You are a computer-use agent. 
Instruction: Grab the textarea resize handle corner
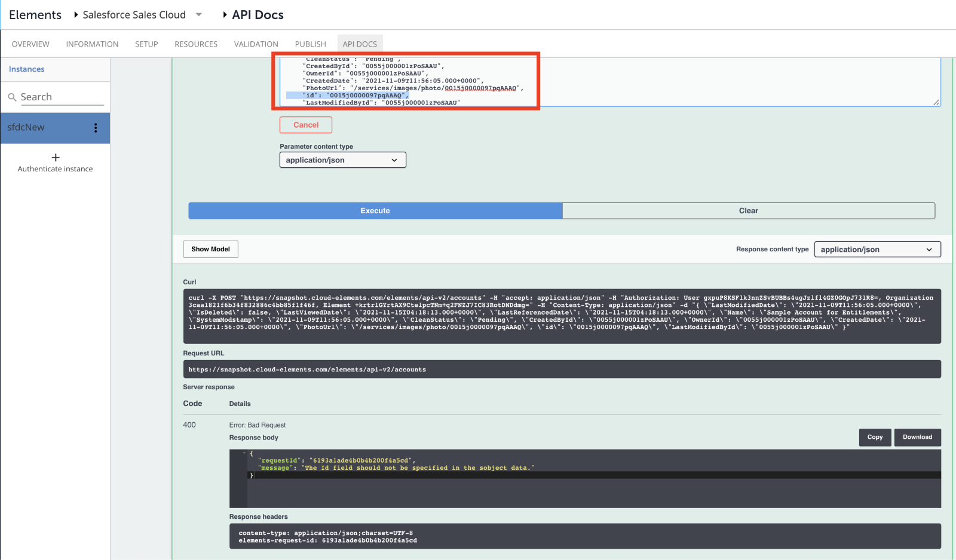(x=936, y=103)
